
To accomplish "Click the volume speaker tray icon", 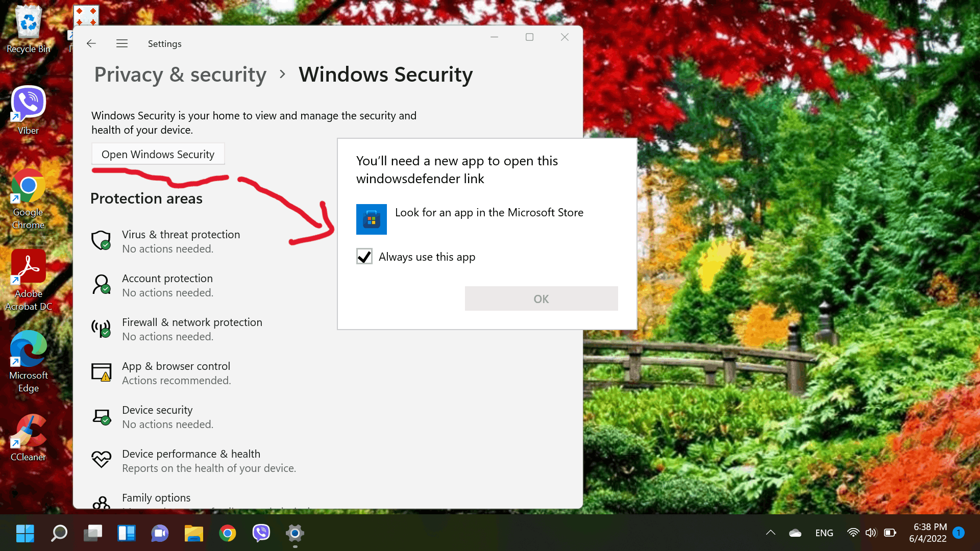I will tap(871, 533).
